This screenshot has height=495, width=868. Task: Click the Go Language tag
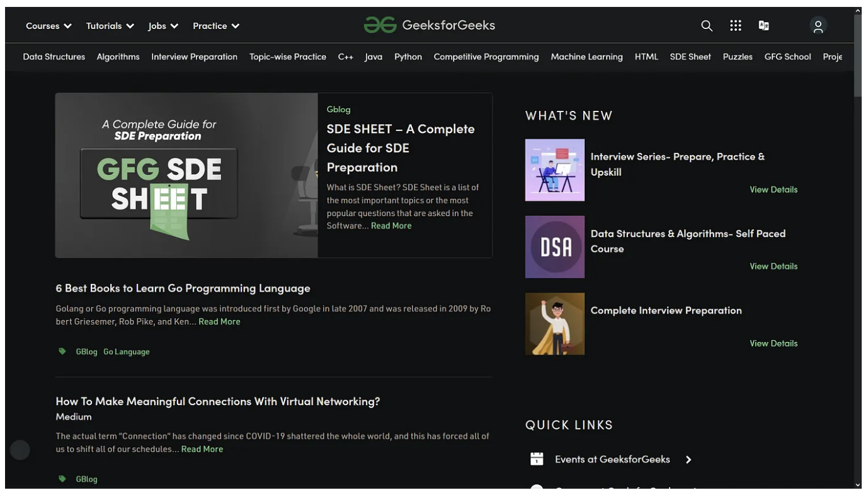click(127, 351)
